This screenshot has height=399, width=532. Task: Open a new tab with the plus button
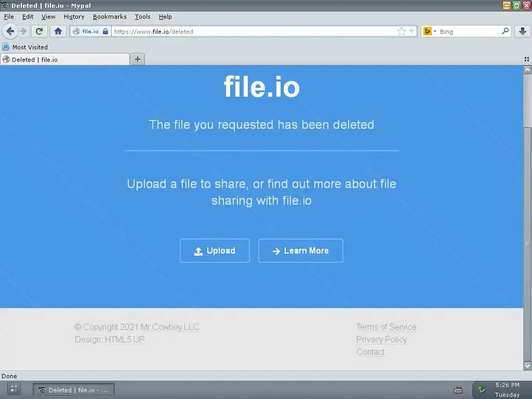tap(137, 59)
